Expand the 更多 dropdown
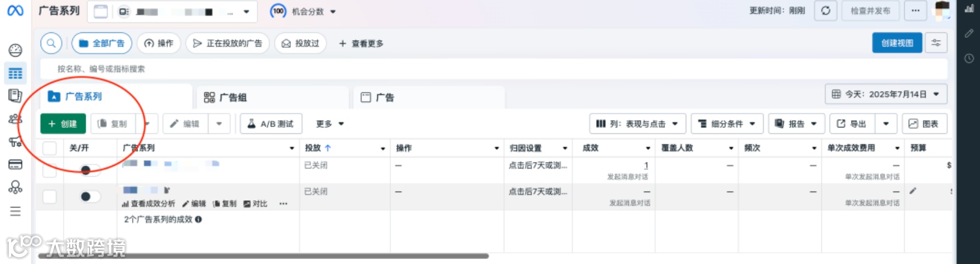 pos(330,123)
